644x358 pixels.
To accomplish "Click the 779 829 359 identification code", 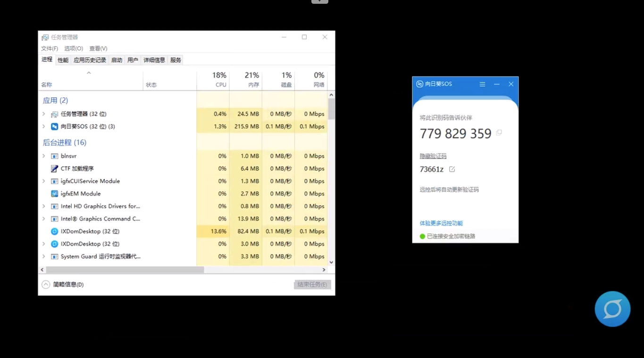I will pyautogui.click(x=456, y=134).
